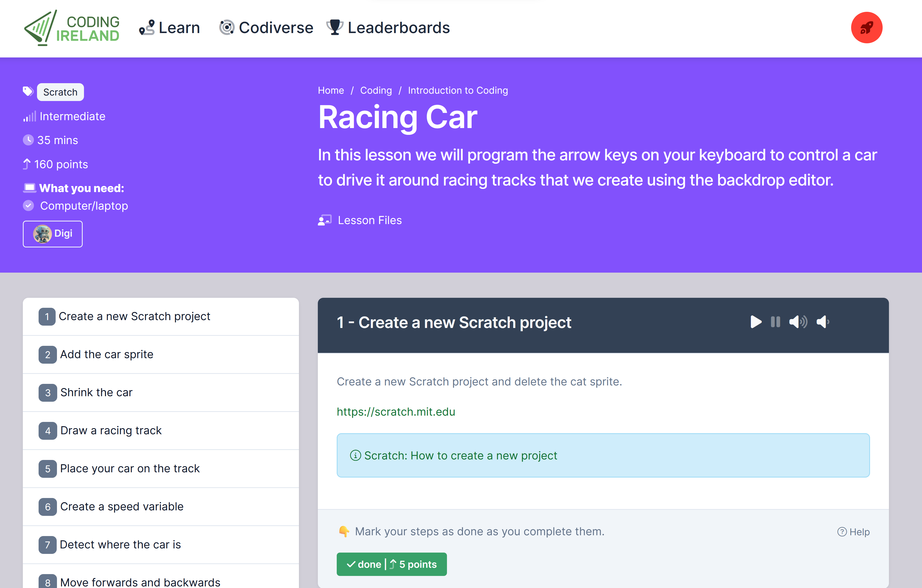Click the Coding Ireland logo
The width and height of the screenshot is (922, 588).
[x=72, y=28]
